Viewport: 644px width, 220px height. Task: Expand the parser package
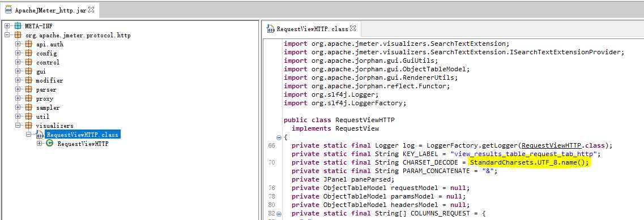click(x=18, y=89)
